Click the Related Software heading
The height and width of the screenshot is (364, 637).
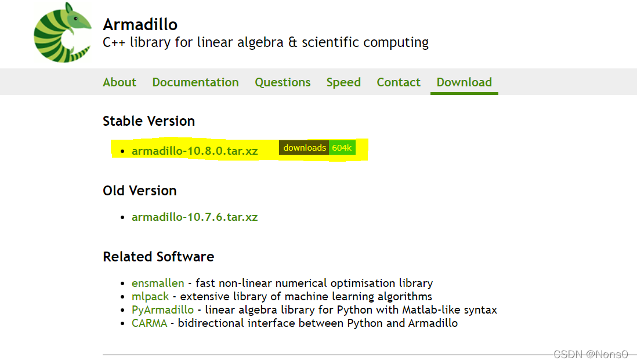tap(158, 257)
